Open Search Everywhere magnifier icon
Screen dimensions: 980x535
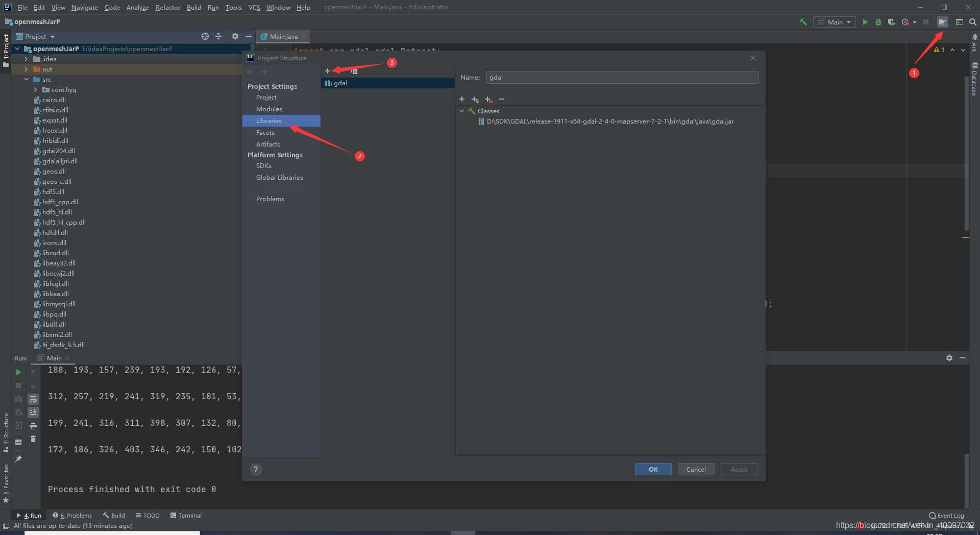tap(973, 22)
